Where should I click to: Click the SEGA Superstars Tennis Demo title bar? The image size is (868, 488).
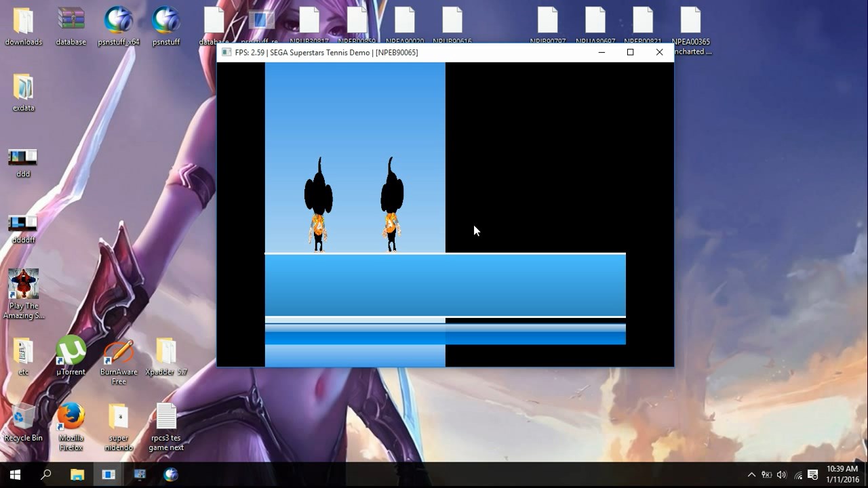tap(407, 52)
